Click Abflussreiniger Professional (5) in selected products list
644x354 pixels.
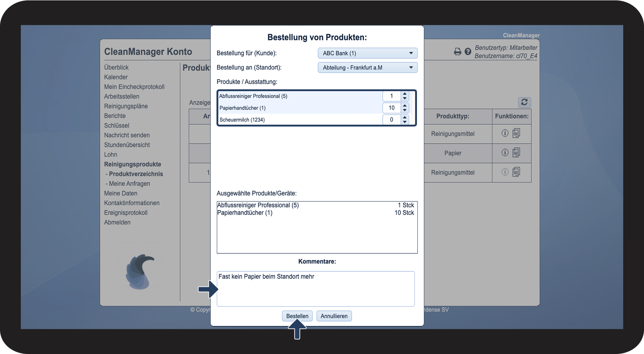click(258, 205)
